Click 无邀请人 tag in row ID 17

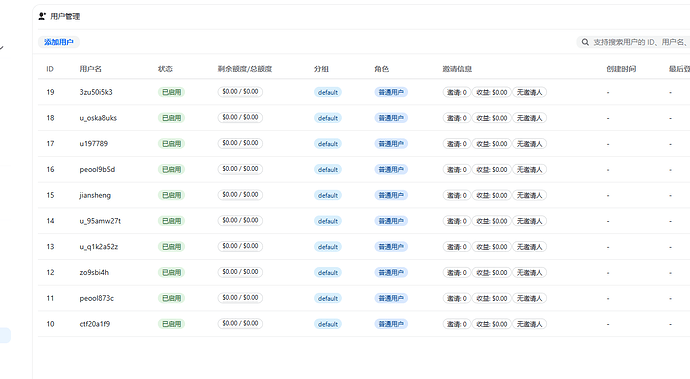coord(529,144)
